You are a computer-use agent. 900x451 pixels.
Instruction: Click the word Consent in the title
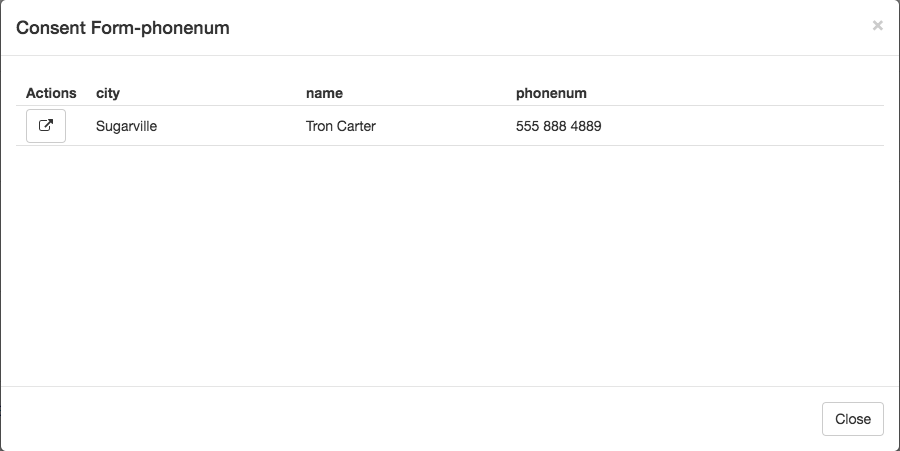(51, 28)
